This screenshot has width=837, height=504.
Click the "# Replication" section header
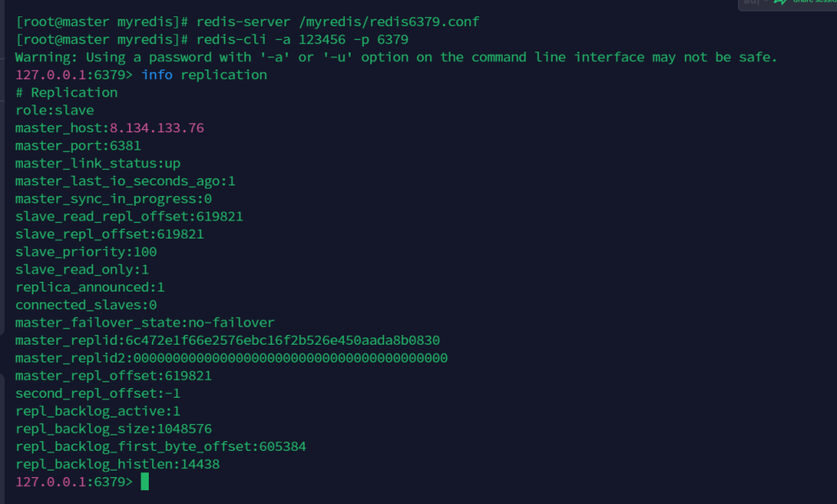[x=66, y=92]
